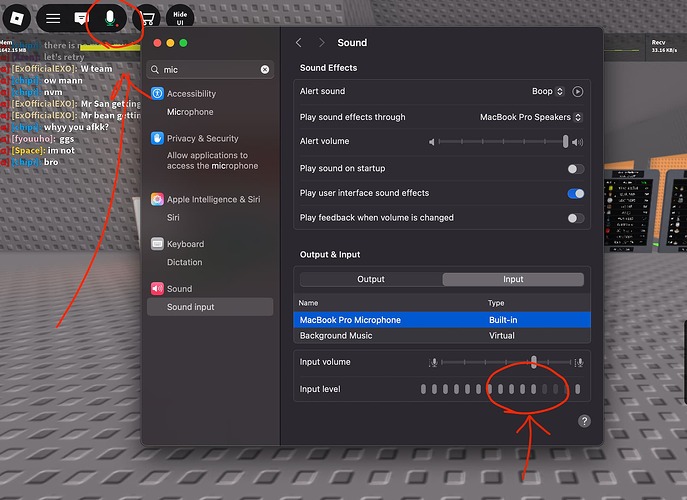The height and width of the screenshot is (500, 687).
Task: Enable Play feedback when volume is changed
Action: 576,218
